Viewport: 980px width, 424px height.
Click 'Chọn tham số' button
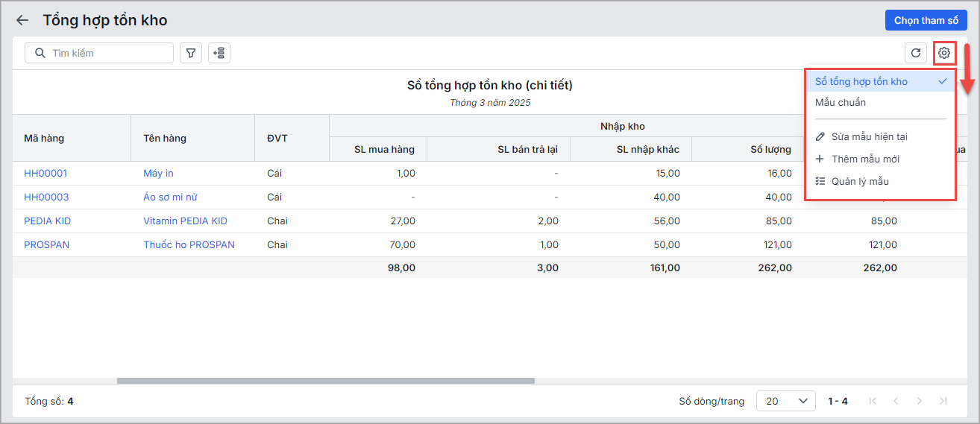coord(926,20)
